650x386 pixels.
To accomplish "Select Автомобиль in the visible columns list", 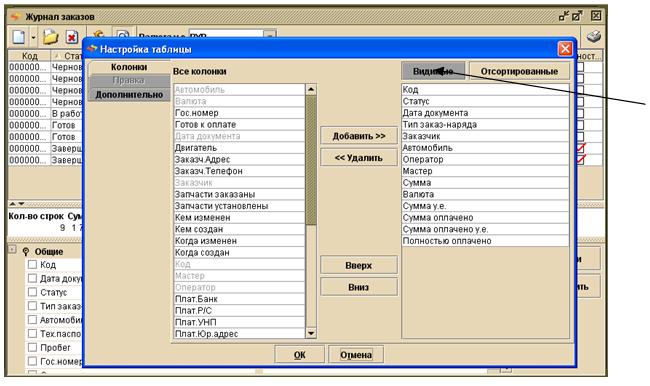I will coord(485,148).
